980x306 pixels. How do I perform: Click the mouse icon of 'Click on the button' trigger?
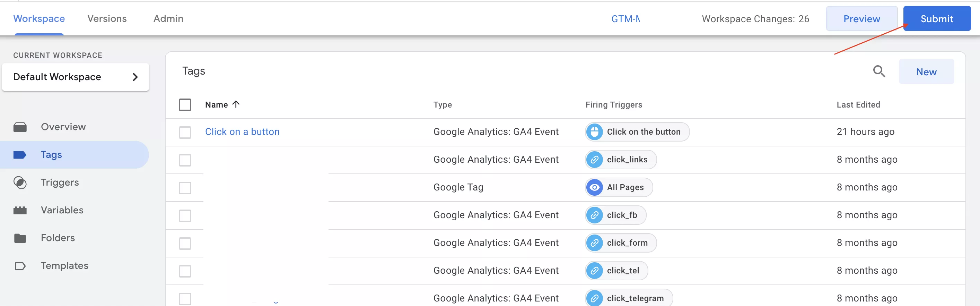pos(594,132)
